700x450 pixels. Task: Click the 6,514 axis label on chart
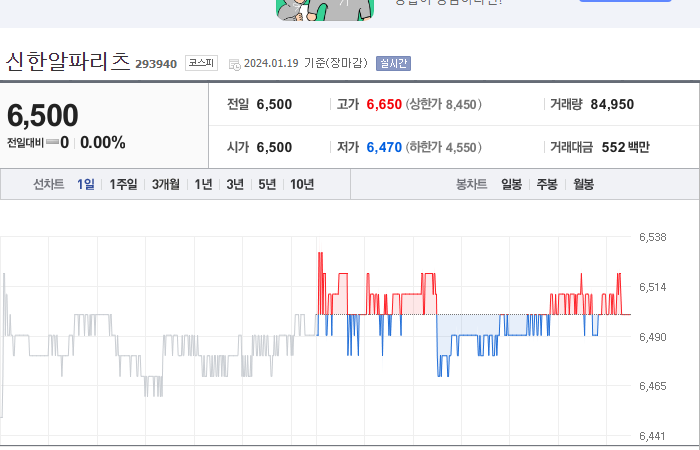(x=653, y=287)
